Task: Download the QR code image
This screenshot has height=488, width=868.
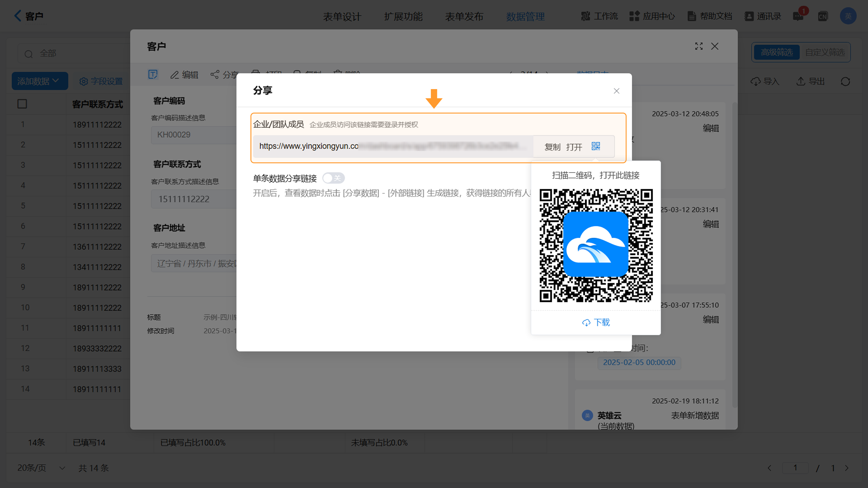Action: [596, 322]
